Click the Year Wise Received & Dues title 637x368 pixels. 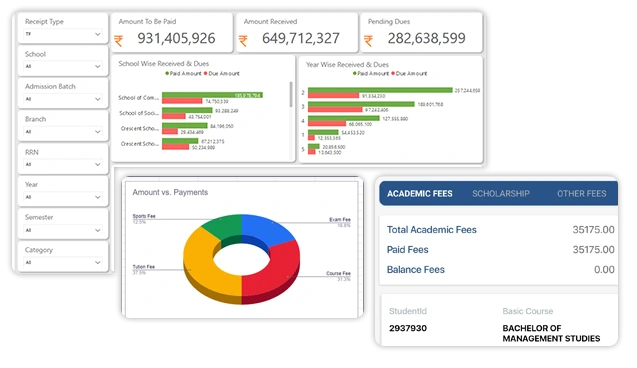pyautogui.click(x=347, y=65)
